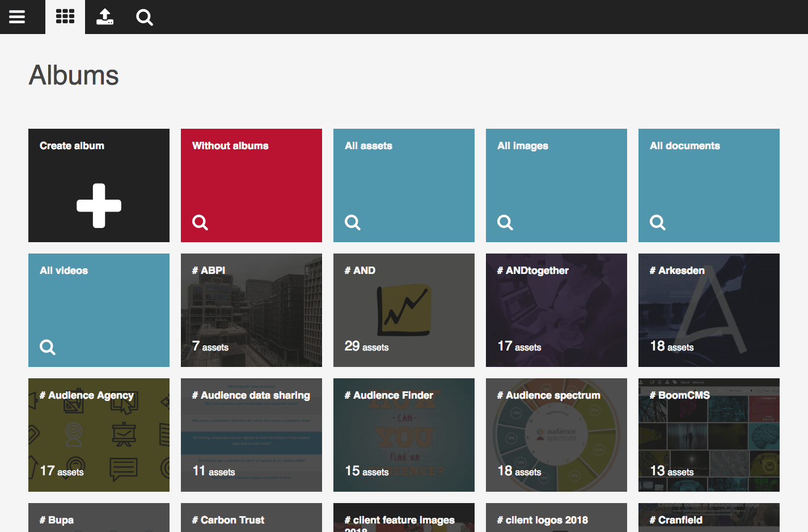The image size is (808, 532).
Task: Open the Arkesden album
Action: [x=709, y=310]
